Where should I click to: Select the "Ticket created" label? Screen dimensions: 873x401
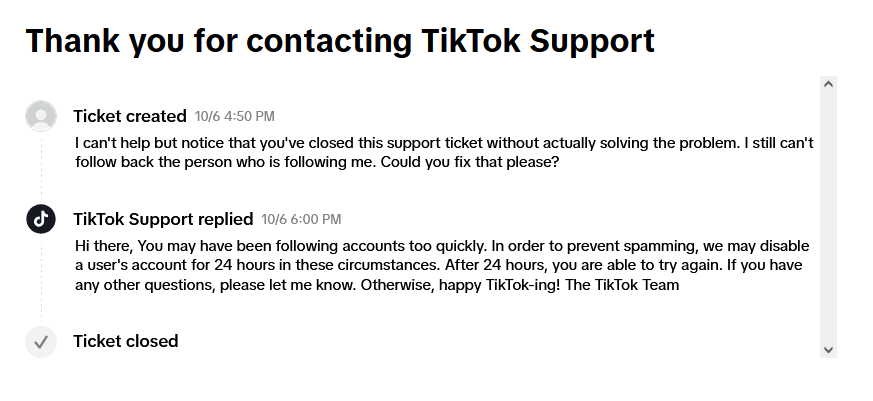[130, 116]
